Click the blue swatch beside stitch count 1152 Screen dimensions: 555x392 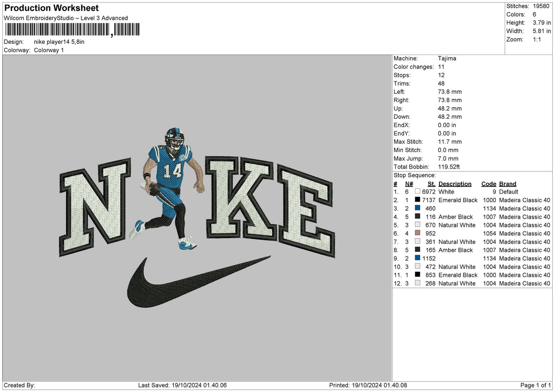point(417,258)
